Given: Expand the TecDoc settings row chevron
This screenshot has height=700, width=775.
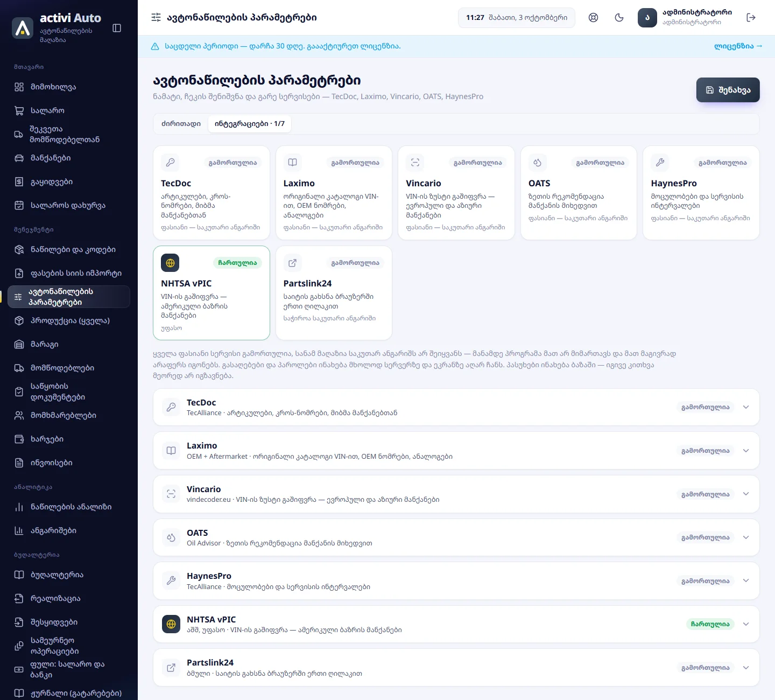Looking at the screenshot, I should click(x=746, y=407).
